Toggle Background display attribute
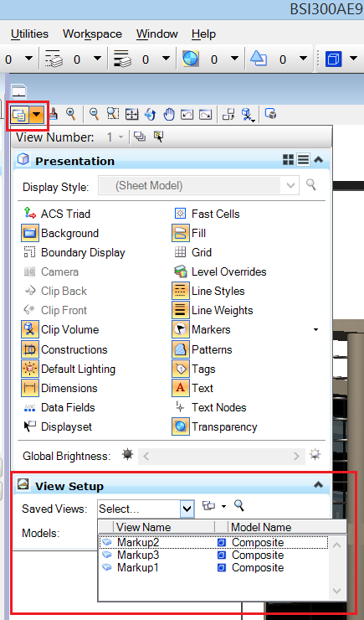364x620 pixels. click(x=60, y=233)
